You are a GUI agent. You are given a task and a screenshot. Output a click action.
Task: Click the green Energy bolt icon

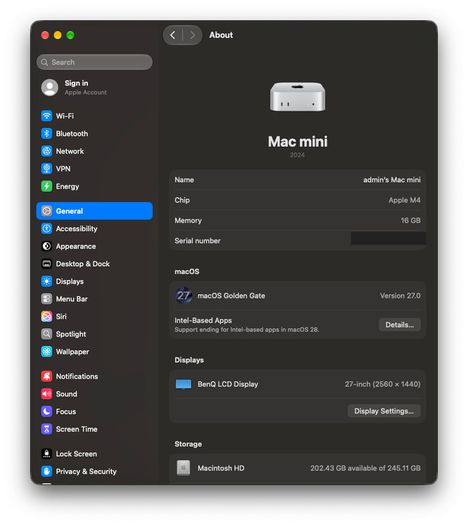point(47,186)
